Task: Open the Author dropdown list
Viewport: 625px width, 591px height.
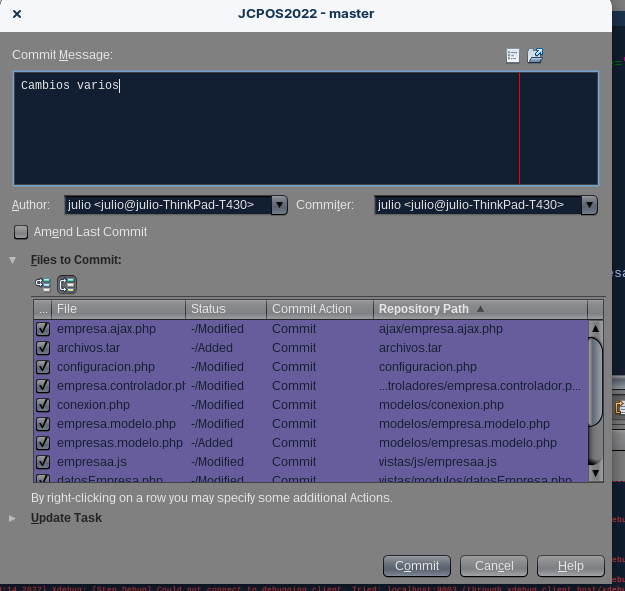Action: coord(279,205)
